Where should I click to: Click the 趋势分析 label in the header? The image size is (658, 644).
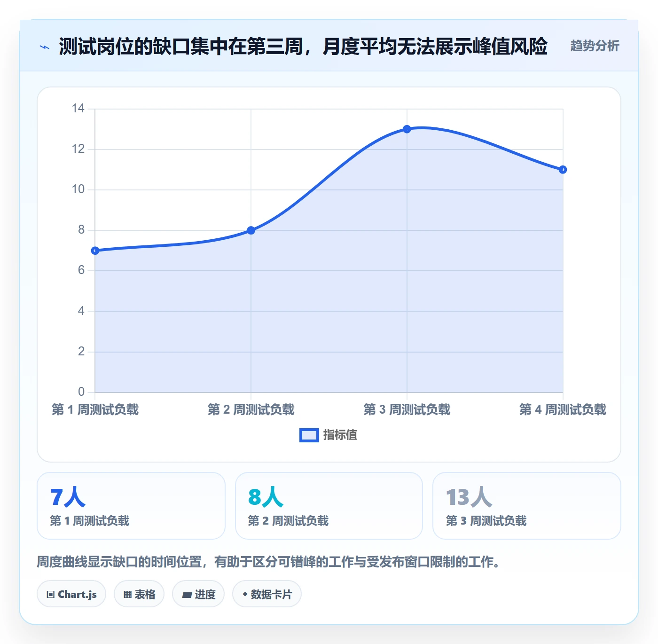(x=595, y=46)
